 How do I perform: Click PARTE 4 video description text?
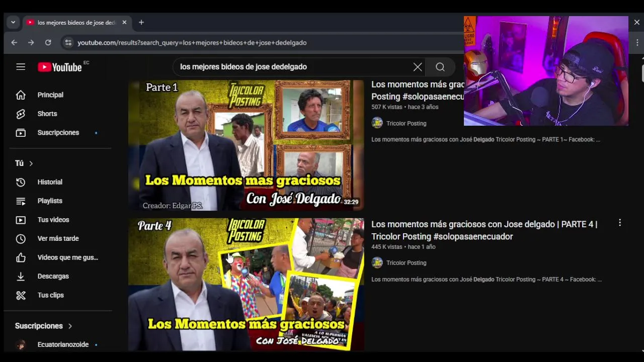pyautogui.click(x=486, y=280)
